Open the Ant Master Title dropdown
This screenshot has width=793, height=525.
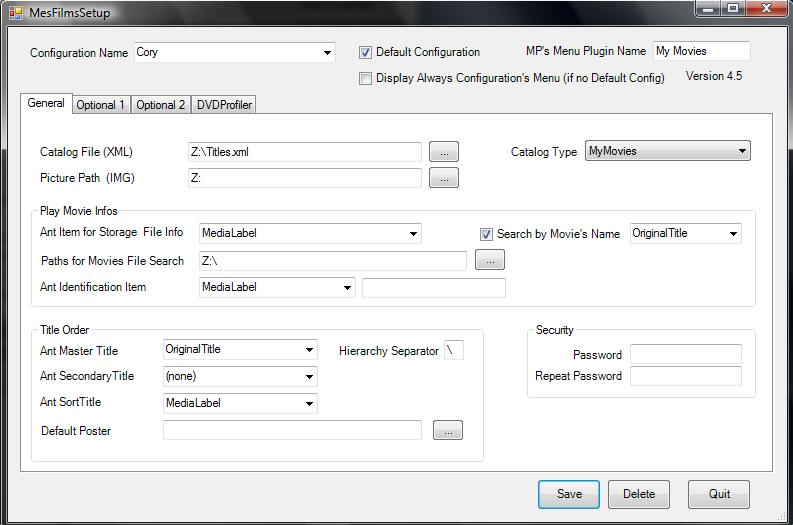coord(309,350)
